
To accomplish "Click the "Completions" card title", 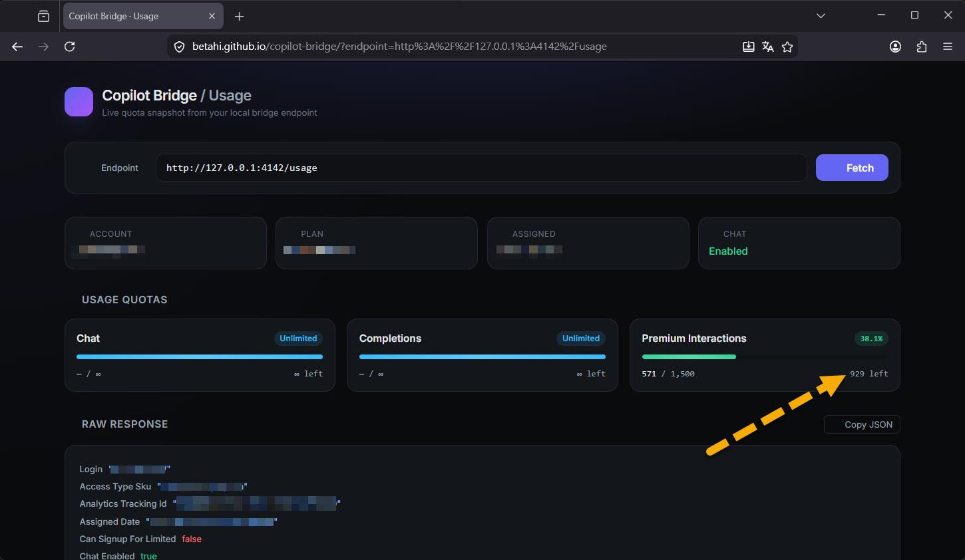I will (x=390, y=339).
